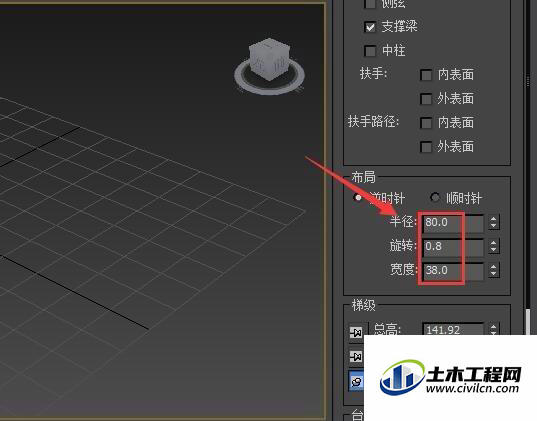Check 外表面 under the 扶手路径 row
The image size is (537, 421).
pyautogui.click(x=426, y=147)
